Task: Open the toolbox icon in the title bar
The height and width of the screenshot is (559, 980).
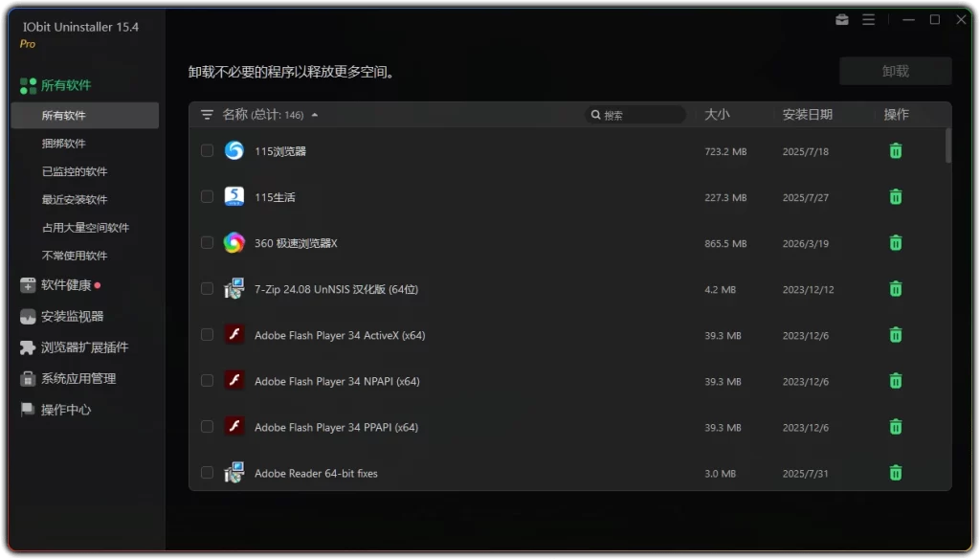Action: coord(841,19)
